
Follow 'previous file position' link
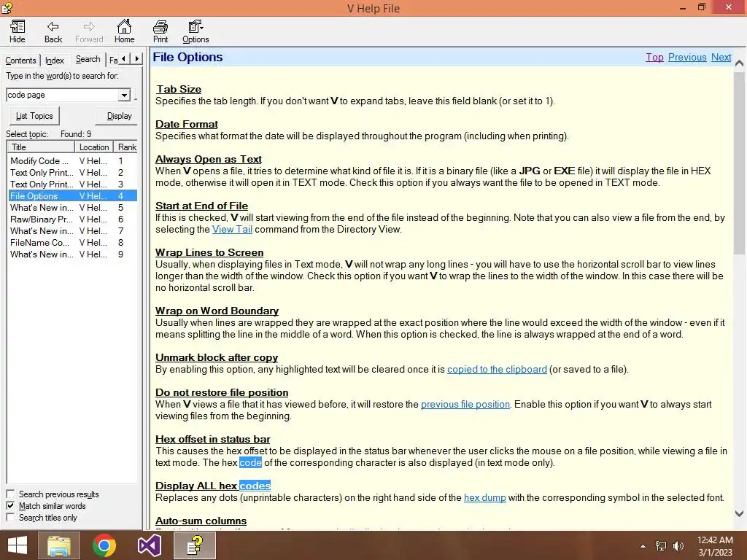point(465,404)
